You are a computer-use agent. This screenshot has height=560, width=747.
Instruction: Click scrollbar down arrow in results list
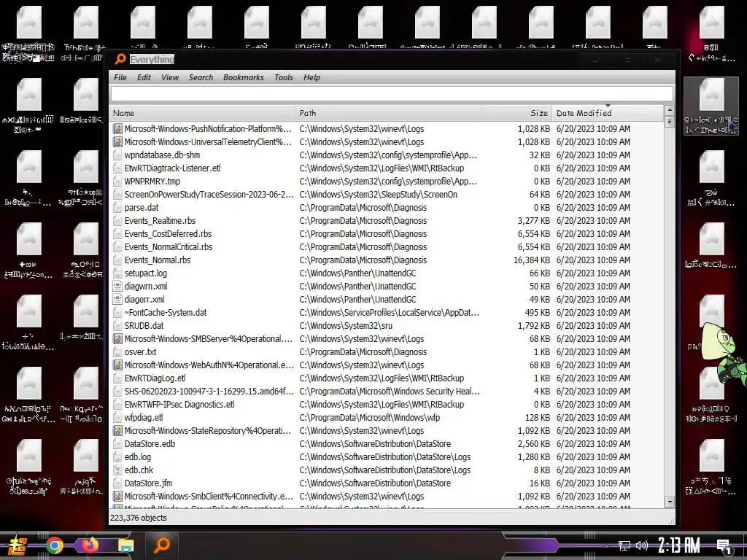[x=670, y=502]
